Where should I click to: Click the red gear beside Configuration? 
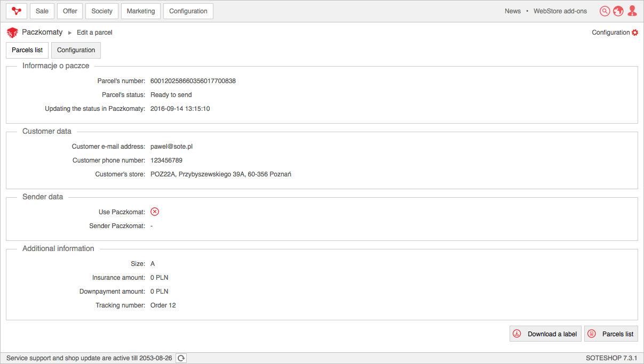635,33
